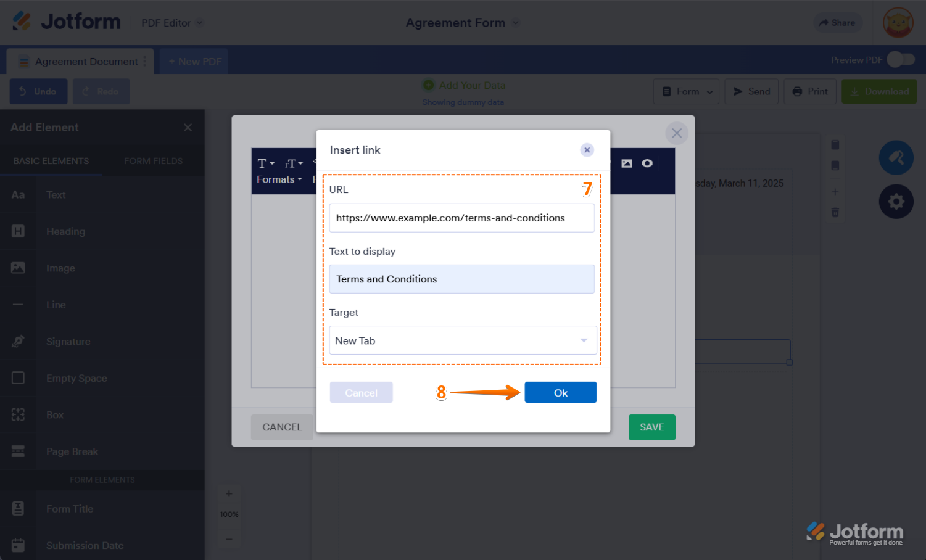Click the Download button

879,91
